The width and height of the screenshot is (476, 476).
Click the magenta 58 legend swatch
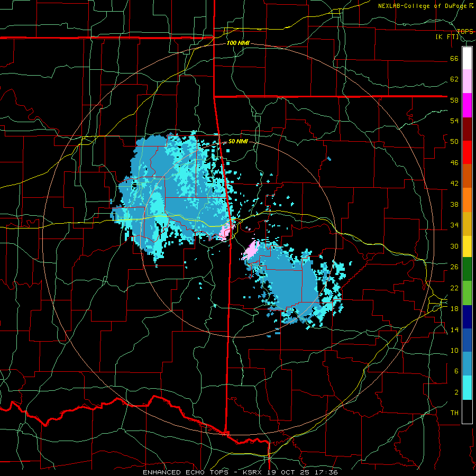pyautogui.click(x=467, y=105)
